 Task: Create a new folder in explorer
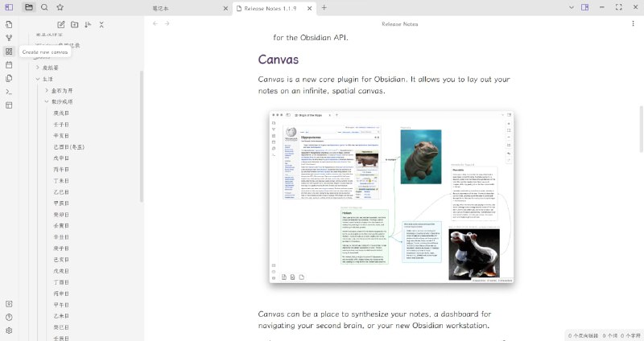click(x=74, y=25)
